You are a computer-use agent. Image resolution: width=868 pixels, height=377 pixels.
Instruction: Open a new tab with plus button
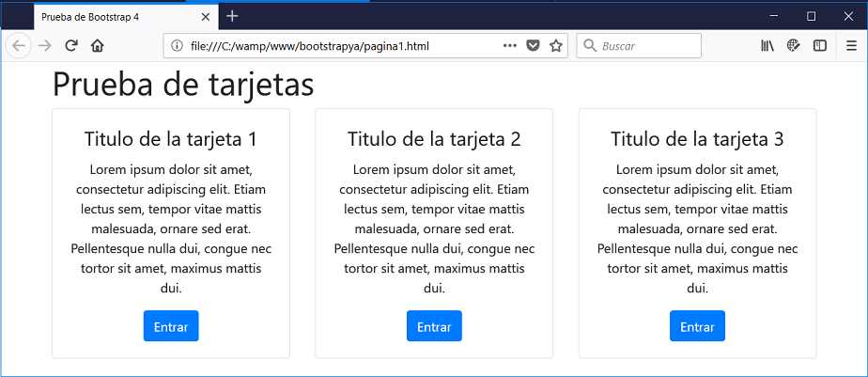click(x=233, y=17)
